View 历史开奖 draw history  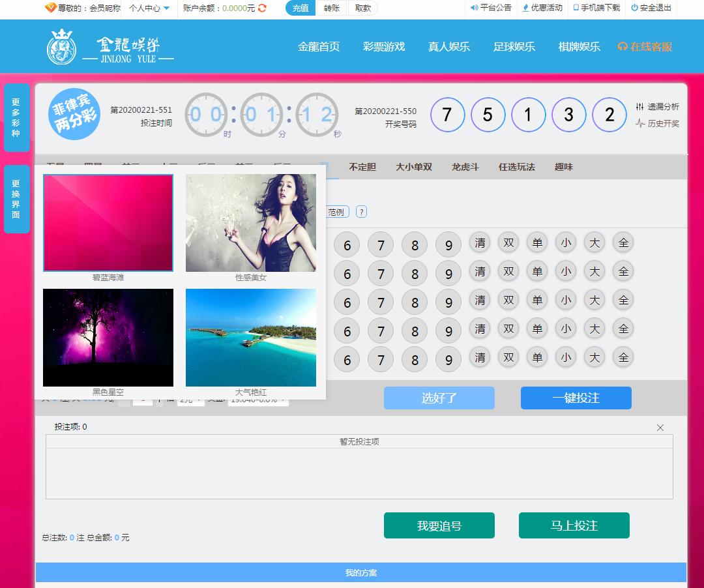click(x=658, y=123)
